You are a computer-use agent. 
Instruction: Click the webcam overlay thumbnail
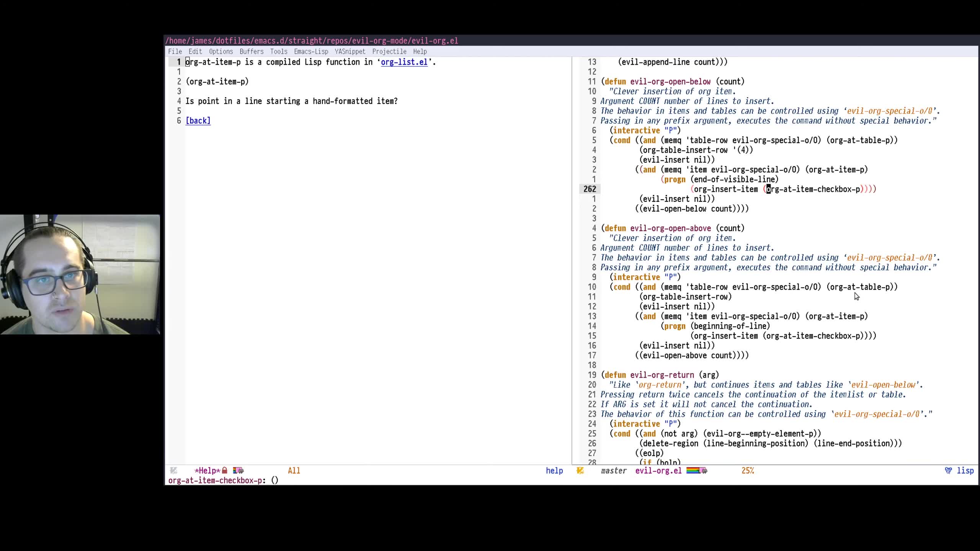[x=80, y=274]
